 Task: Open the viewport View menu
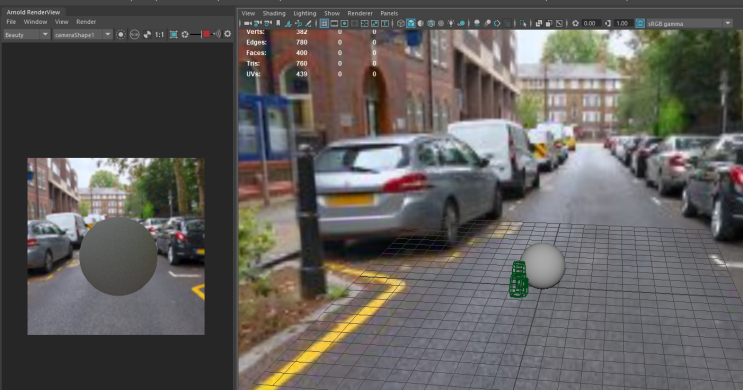point(248,13)
